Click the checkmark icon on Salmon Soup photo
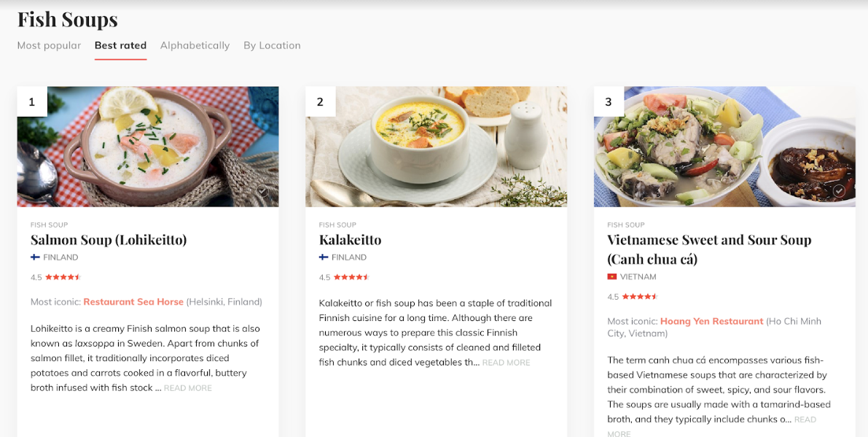Image resolution: width=868 pixels, height=437 pixels. (262, 191)
